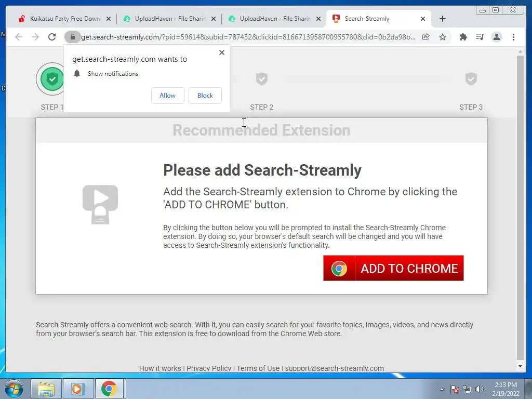Click the vertical scrollbar thumb
532x399 pixels.
[520, 208]
